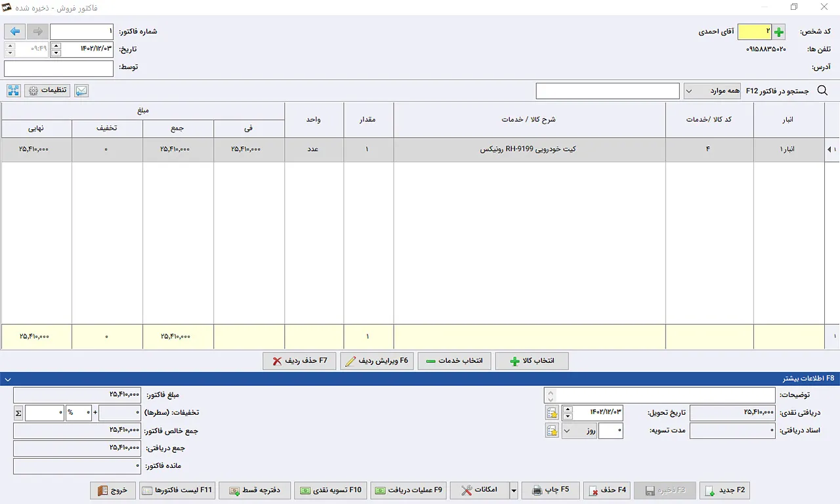Click انتخاب خدمات to add service
This screenshot has height=504, width=840.
pos(454,361)
